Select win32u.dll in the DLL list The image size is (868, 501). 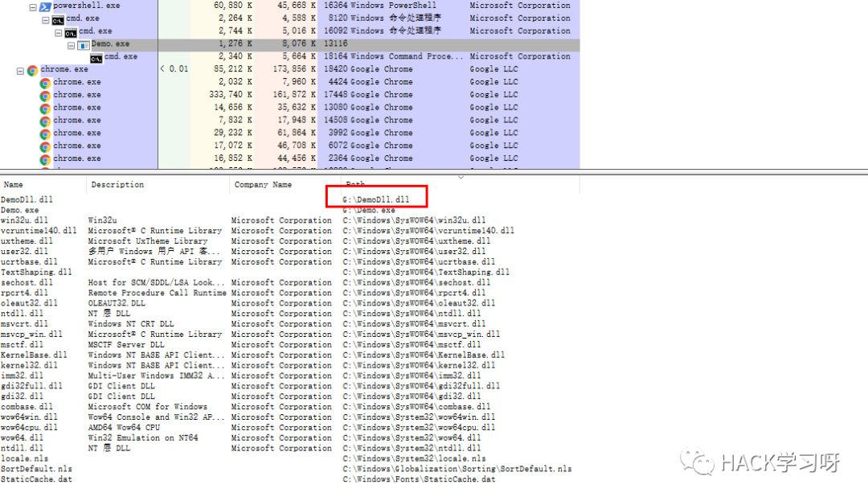(x=24, y=220)
